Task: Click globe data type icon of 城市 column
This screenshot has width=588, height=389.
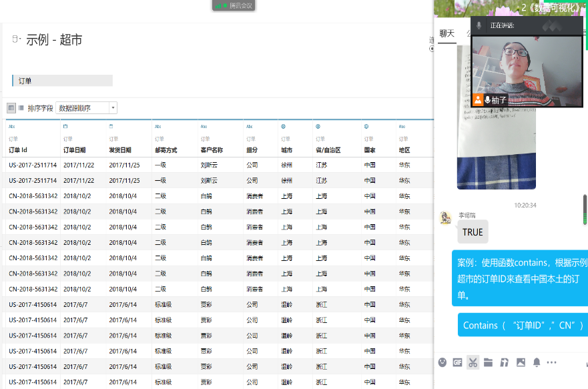Action: point(283,126)
